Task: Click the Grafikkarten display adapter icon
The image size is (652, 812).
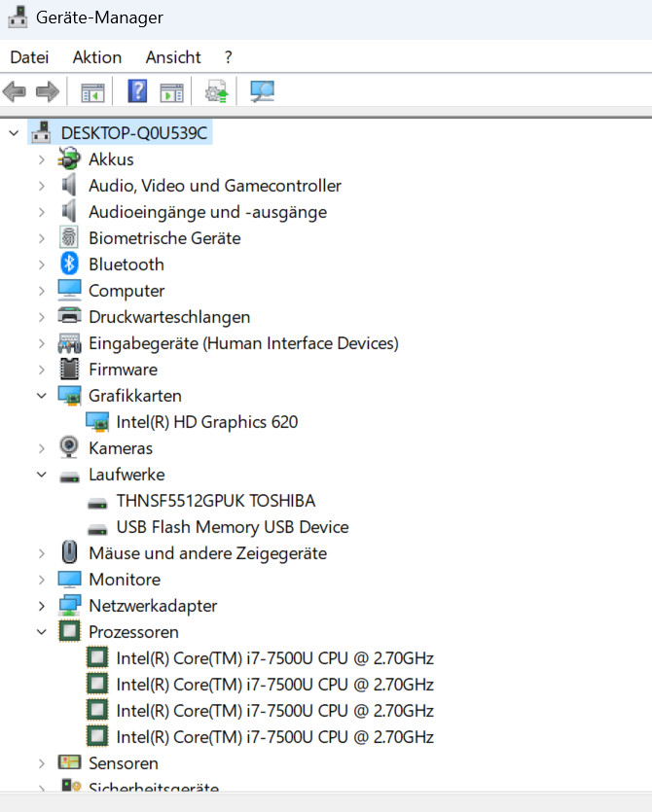Action: tap(69, 396)
